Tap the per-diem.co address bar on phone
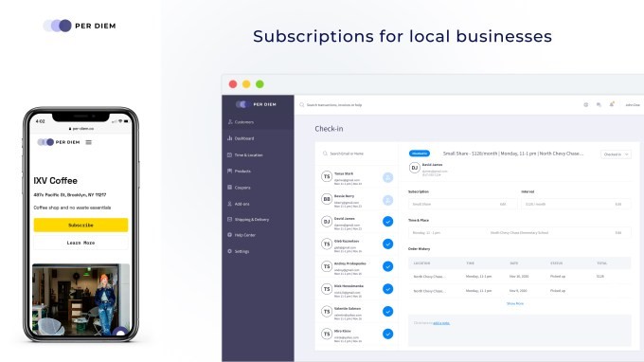Viewport: 644px width, 362px height. (80, 129)
